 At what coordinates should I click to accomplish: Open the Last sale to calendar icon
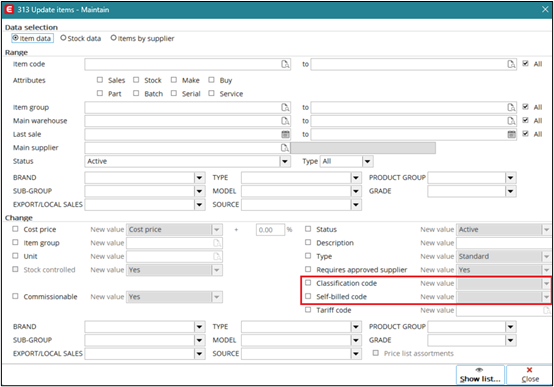[x=511, y=134]
